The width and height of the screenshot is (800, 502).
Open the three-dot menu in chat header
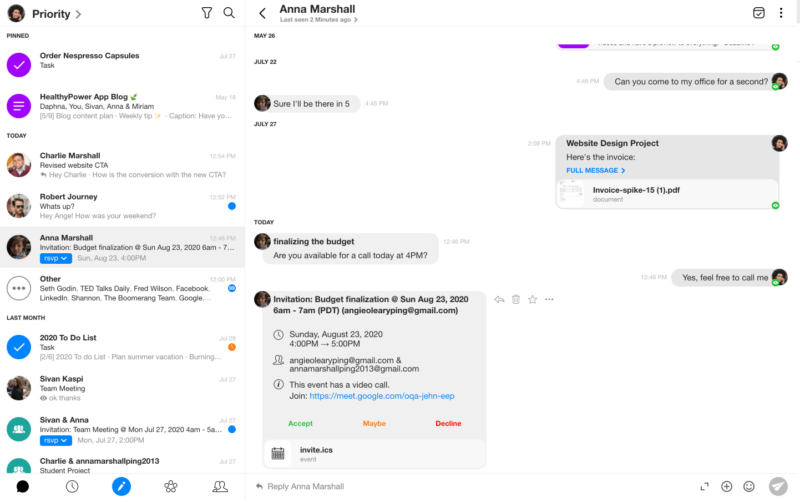point(781,13)
